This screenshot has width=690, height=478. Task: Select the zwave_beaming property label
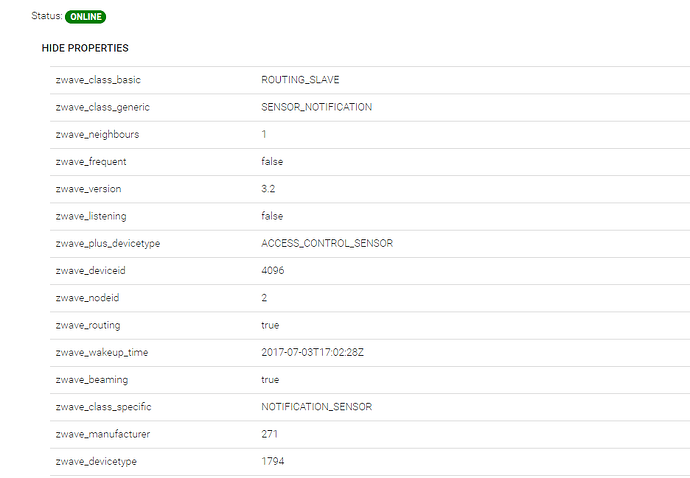[92, 380]
